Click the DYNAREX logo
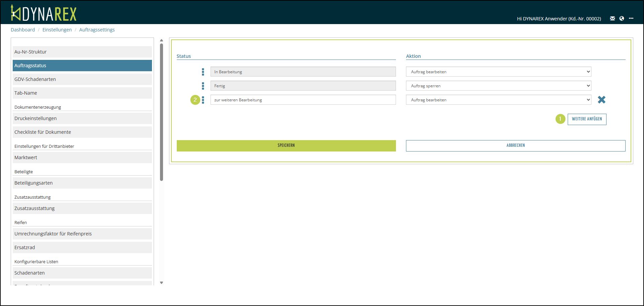This screenshot has width=644, height=306. click(x=44, y=13)
